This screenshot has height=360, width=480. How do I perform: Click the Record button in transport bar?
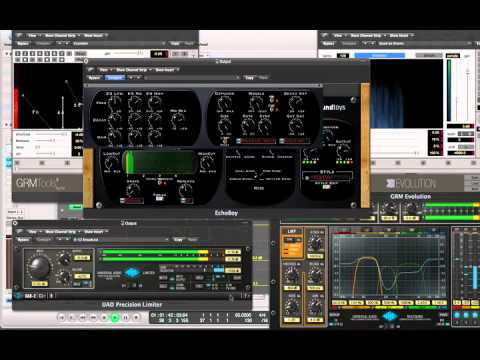tap(136, 318)
